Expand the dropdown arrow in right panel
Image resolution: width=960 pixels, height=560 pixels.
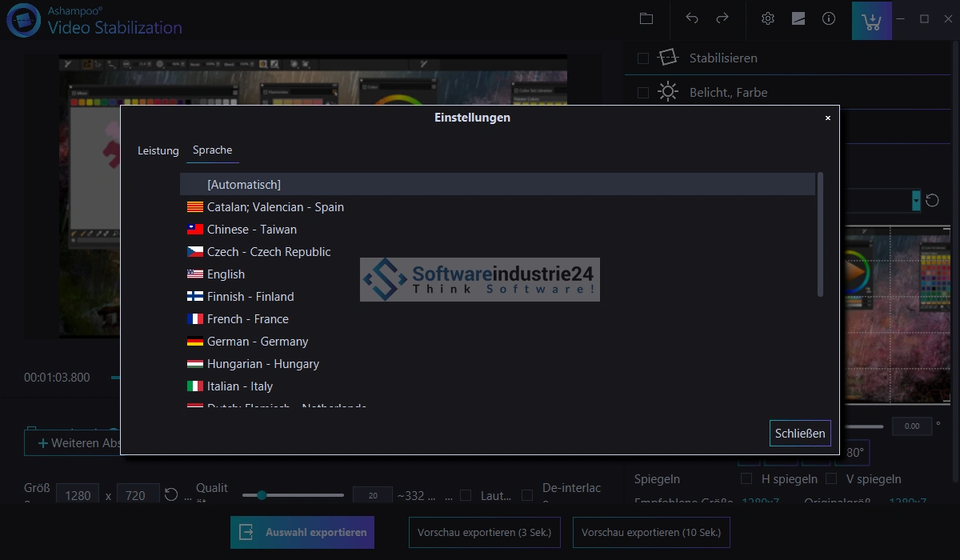coord(916,200)
